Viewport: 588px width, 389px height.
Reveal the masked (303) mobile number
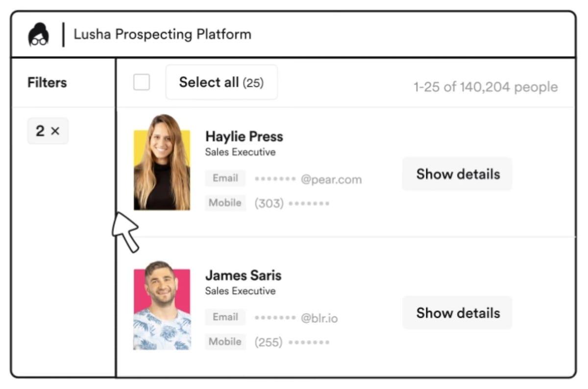pyautogui.click(x=292, y=203)
